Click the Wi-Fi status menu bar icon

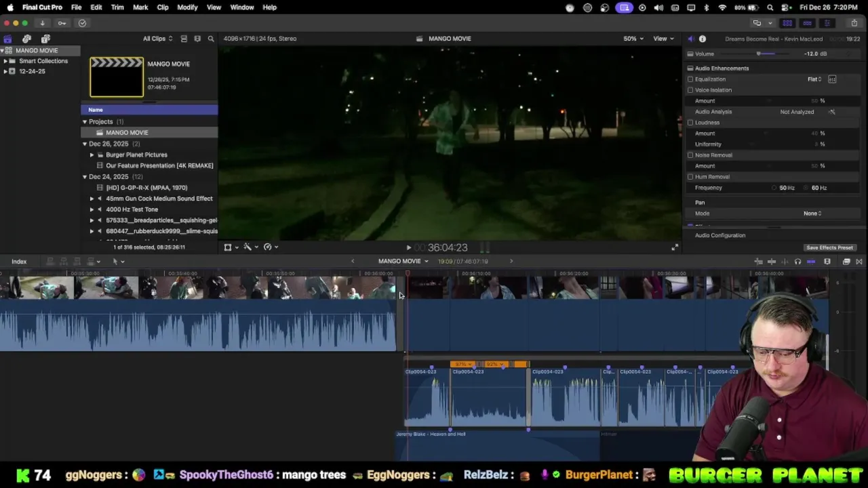pyautogui.click(x=722, y=7)
